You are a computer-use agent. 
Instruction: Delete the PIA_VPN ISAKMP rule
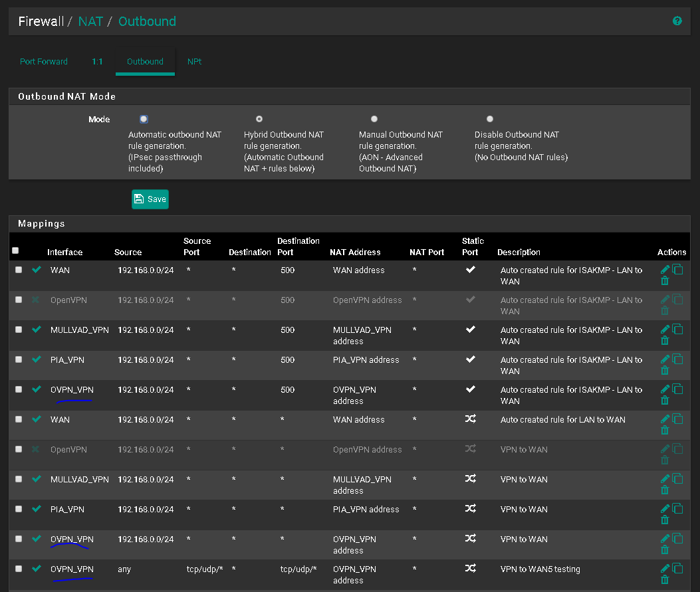pos(665,371)
